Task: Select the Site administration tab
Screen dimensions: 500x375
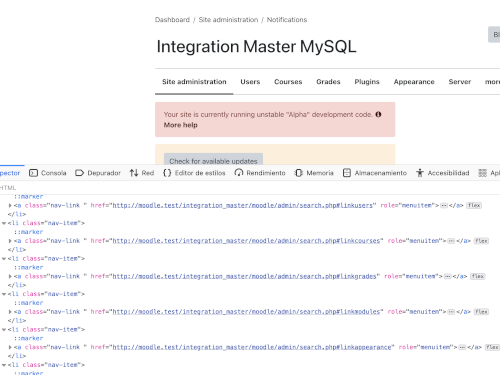Action: coord(194,82)
